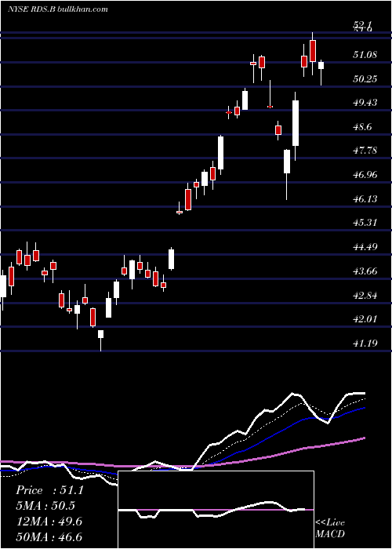Click the 49.43 price level label
The image size is (392, 549).
pyautogui.click(x=365, y=103)
